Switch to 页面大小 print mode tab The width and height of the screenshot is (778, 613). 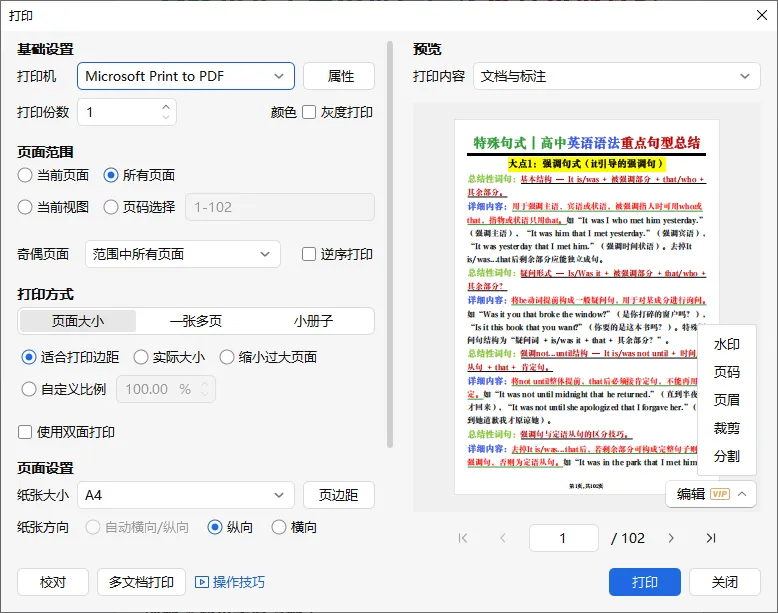[x=78, y=321]
